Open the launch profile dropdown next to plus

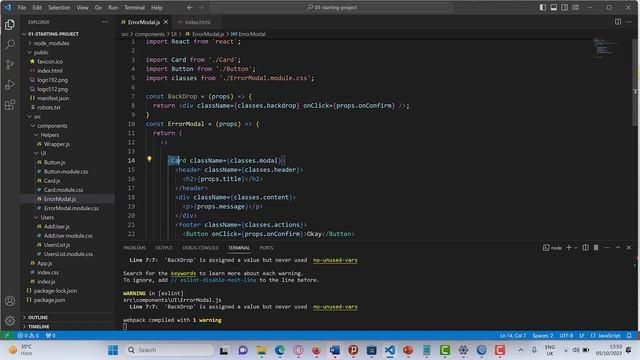[576, 247]
